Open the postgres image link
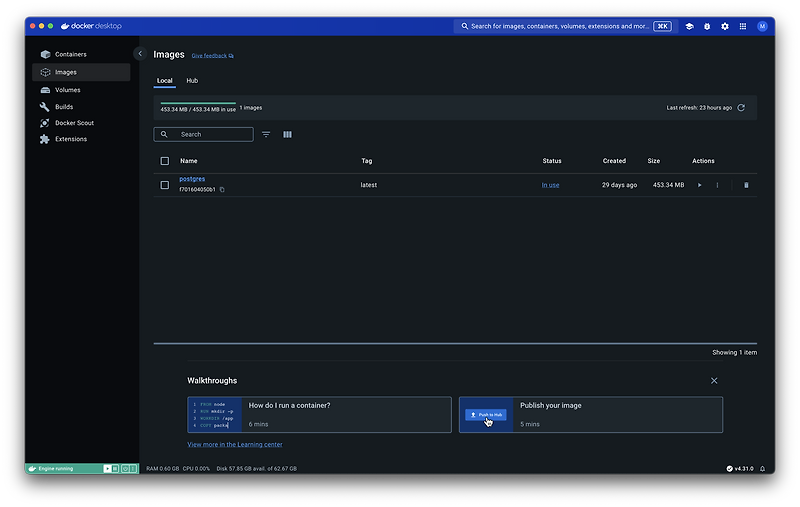This screenshot has width=800, height=507. 192,179
